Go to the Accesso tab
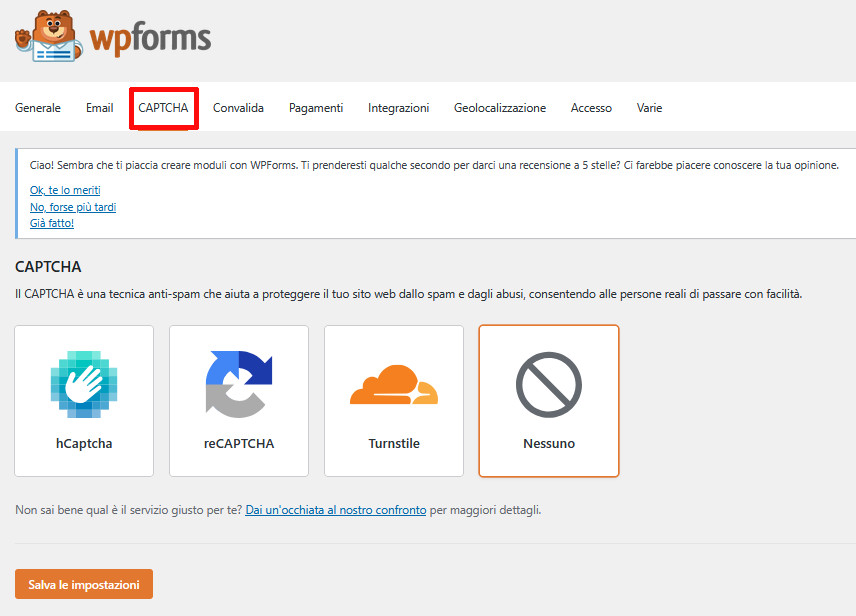Screen dimensions: 856x616 tap(591, 108)
